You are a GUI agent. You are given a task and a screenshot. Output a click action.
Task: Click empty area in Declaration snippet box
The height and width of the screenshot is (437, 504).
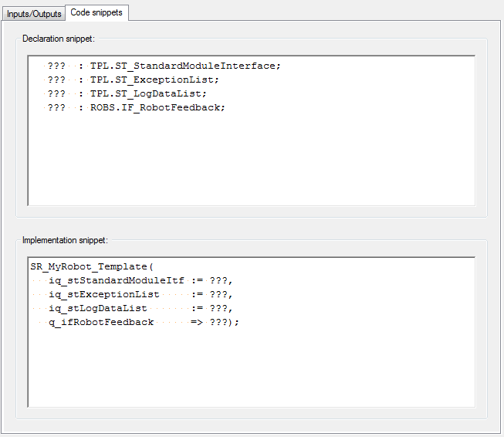click(x=251, y=162)
